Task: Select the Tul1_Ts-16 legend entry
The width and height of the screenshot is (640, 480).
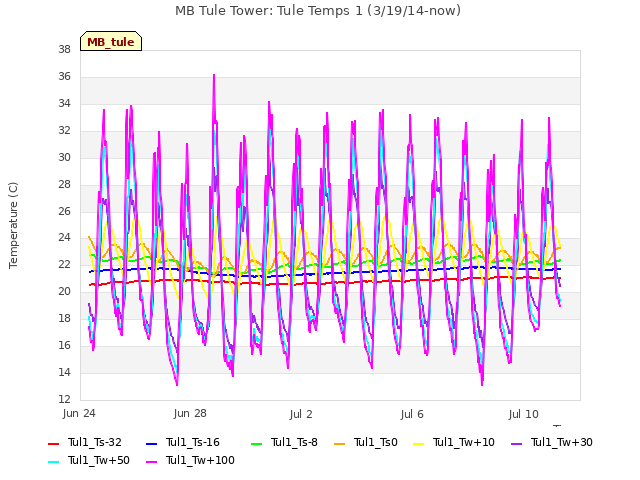Action: 183,442
